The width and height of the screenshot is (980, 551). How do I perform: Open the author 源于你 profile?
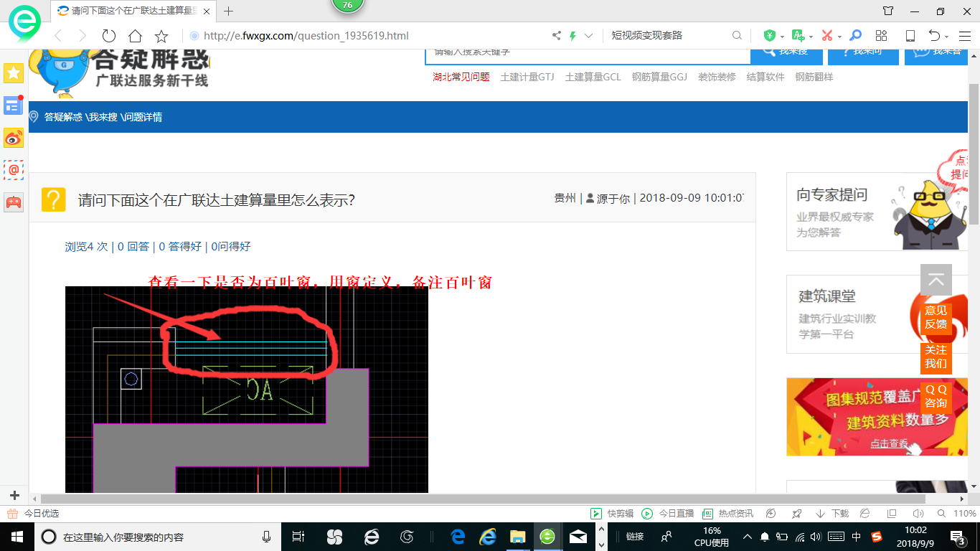pos(613,198)
